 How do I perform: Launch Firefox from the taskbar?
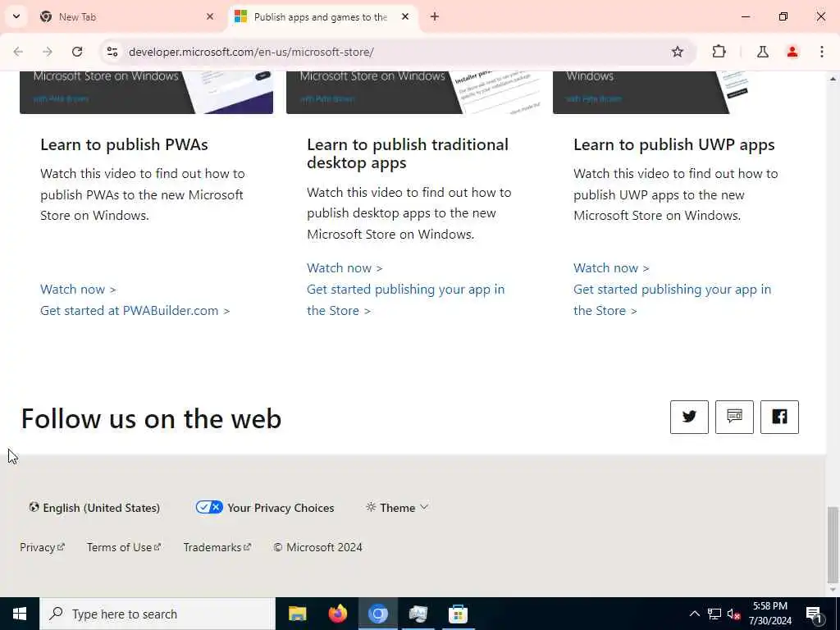tap(337, 614)
